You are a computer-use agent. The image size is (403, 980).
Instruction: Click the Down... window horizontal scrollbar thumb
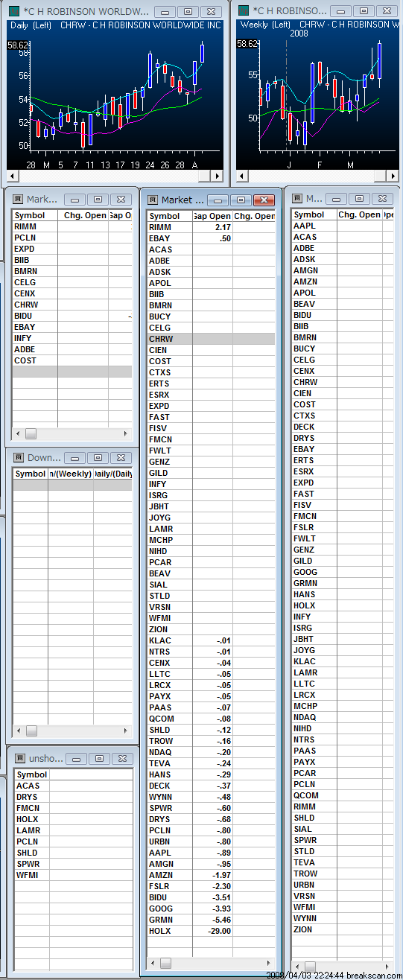pos(31,731)
